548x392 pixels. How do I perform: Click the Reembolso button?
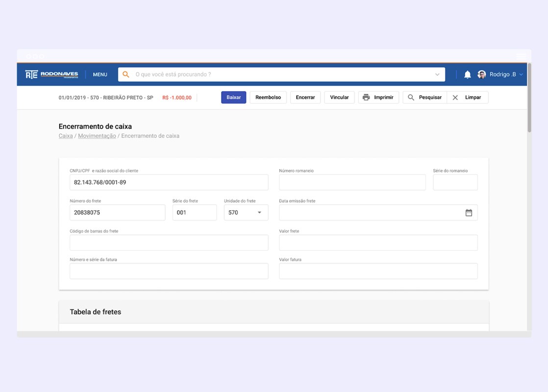(x=268, y=98)
